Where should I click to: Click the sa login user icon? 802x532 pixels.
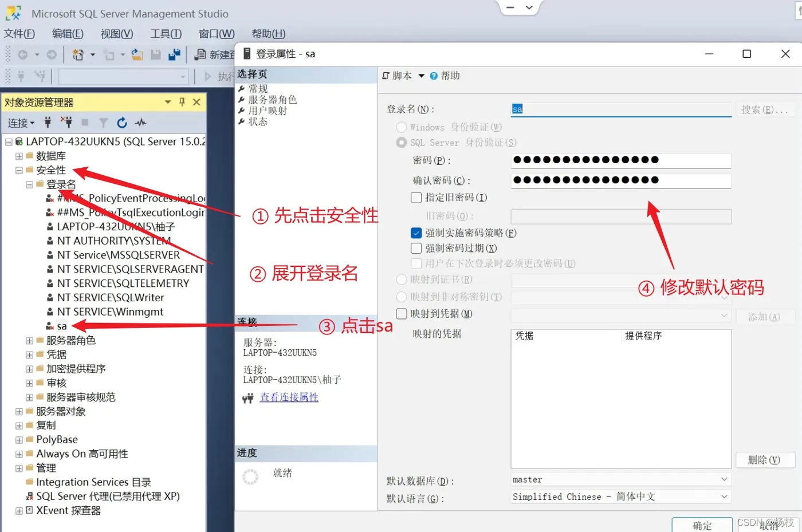[50, 326]
